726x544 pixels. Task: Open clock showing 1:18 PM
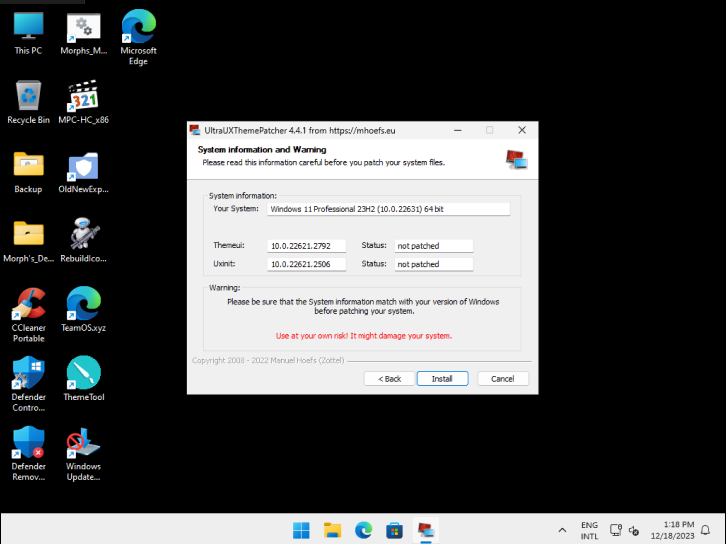[672, 530]
